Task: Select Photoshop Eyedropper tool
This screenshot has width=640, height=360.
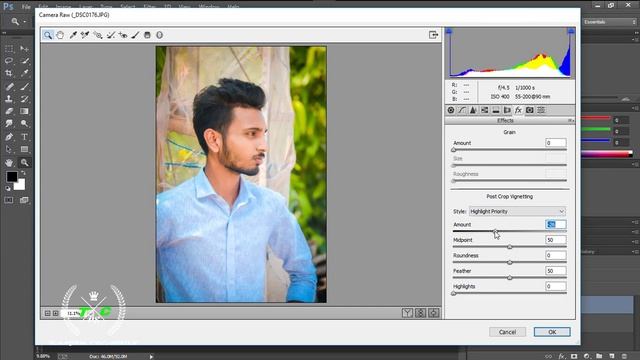Action: (24, 73)
